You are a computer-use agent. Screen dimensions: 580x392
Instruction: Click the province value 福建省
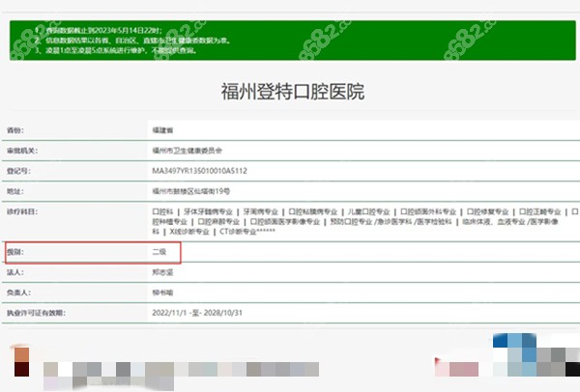pyautogui.click(x=162, y=130)
